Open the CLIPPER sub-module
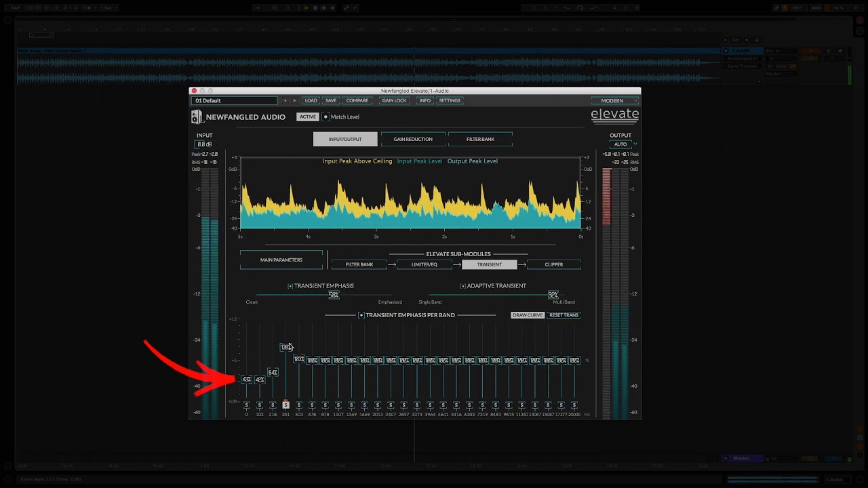The height and width of the screenshot is (488, 868). 553,264
